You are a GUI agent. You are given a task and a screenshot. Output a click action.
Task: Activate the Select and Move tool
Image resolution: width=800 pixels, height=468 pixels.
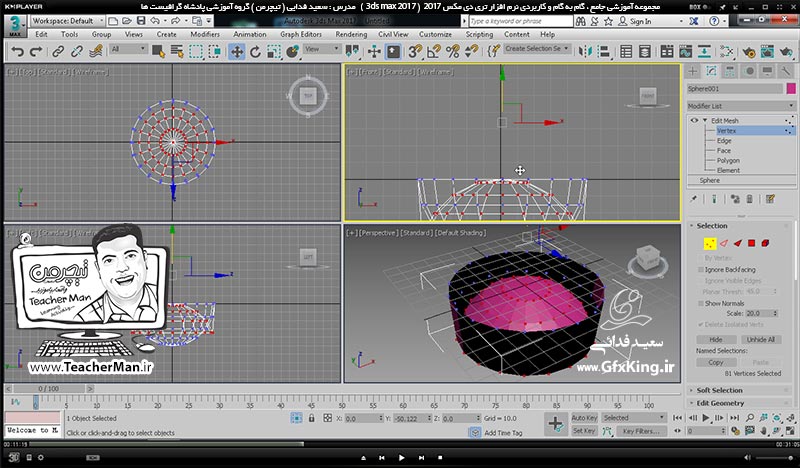237,52
